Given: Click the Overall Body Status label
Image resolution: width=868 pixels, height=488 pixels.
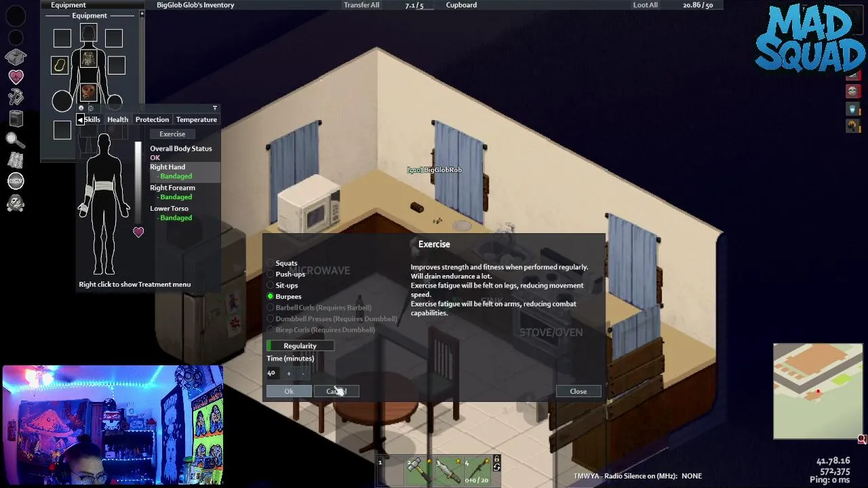Looking at the screenshot, I should pos(181,148).
